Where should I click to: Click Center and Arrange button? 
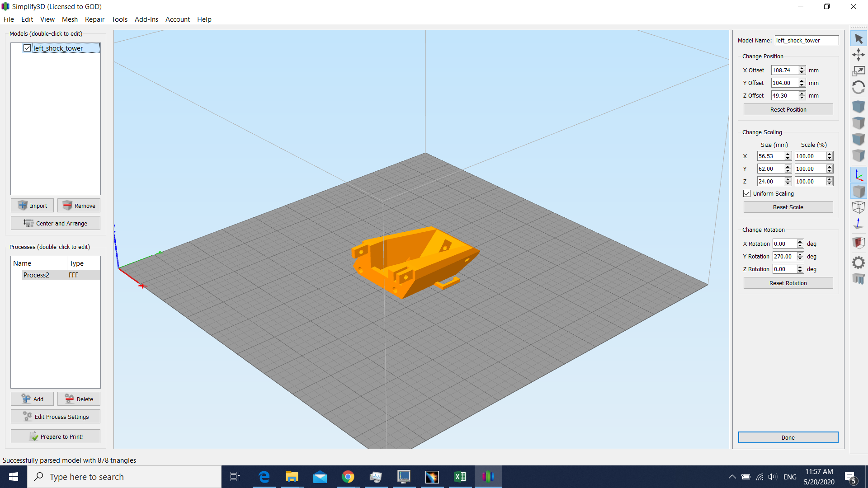[x=56, y=223]
